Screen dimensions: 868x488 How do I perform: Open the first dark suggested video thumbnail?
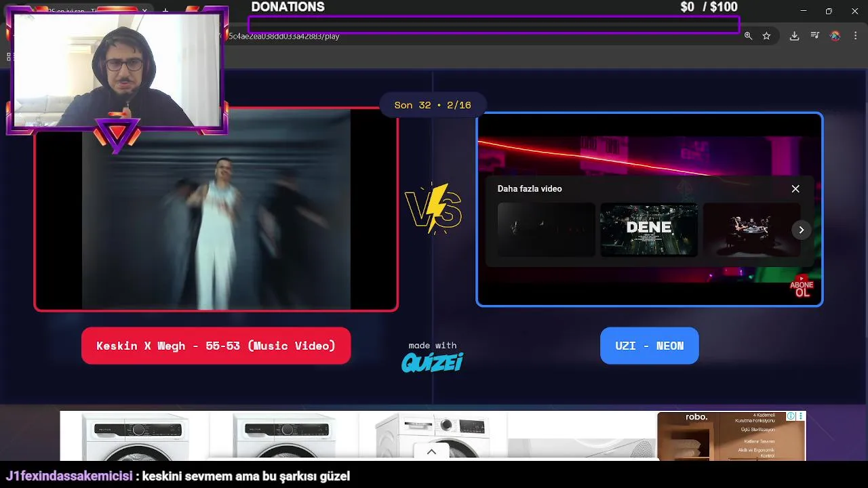click(546, 229)
